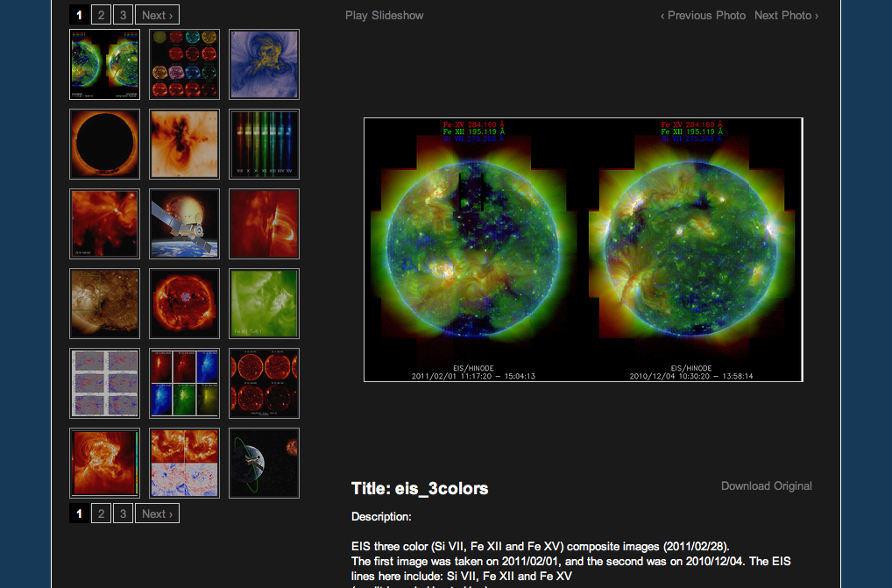Open the orange coronal loops thumbnail

(x=104, y=464)
